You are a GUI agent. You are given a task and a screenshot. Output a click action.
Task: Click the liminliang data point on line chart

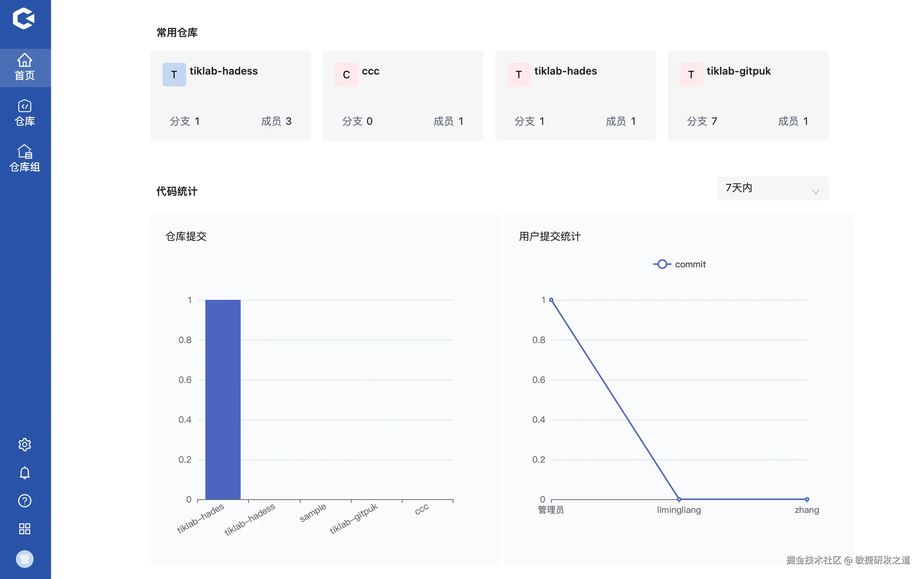pyautogui.click(x=679, y=499)
